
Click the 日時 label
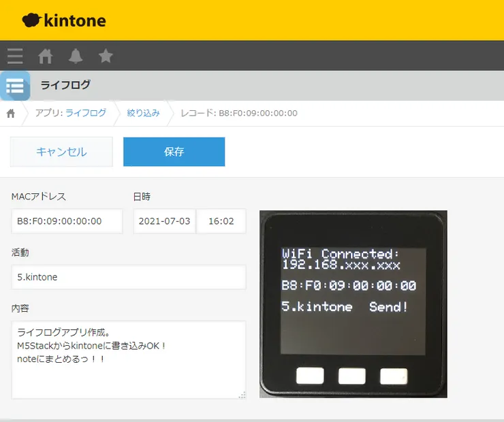click(x=142, y=197)
